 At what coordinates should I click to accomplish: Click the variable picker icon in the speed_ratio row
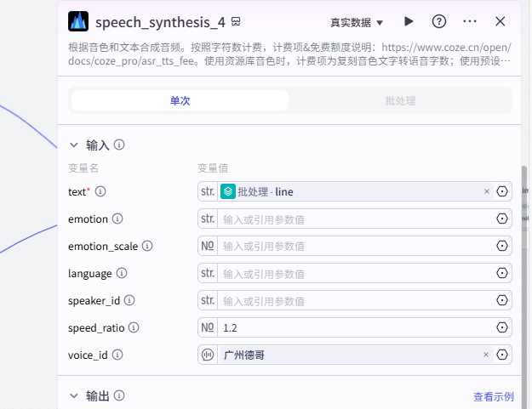[x=502, y=327]
